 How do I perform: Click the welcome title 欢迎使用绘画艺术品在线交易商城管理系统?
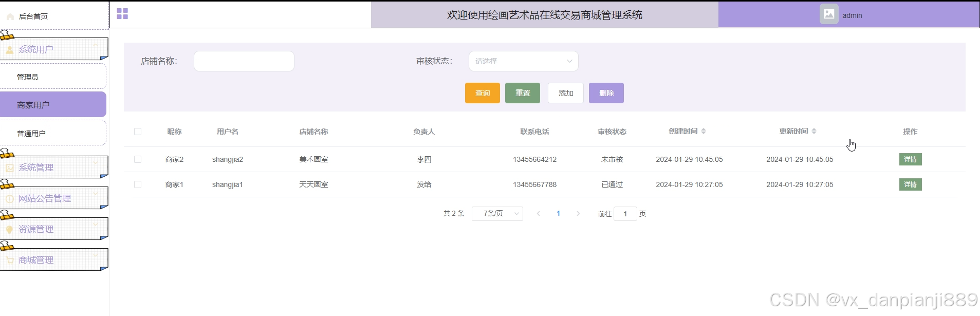(545, 15)
